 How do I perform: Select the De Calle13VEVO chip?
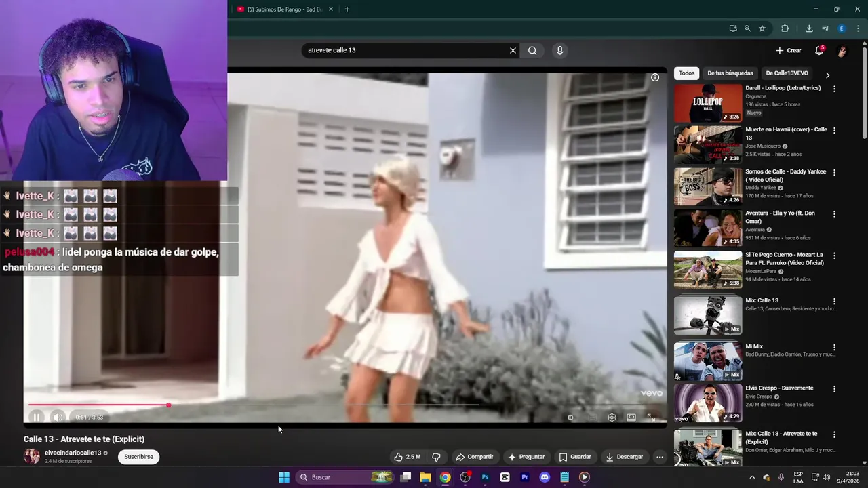[x=787, y=73]
